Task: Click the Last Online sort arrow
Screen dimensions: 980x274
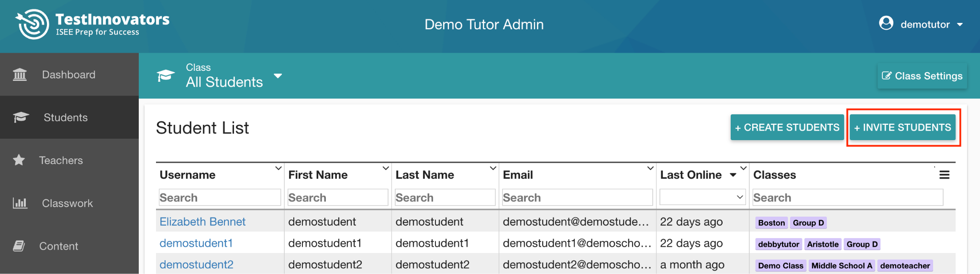Action: pos(733,175)
